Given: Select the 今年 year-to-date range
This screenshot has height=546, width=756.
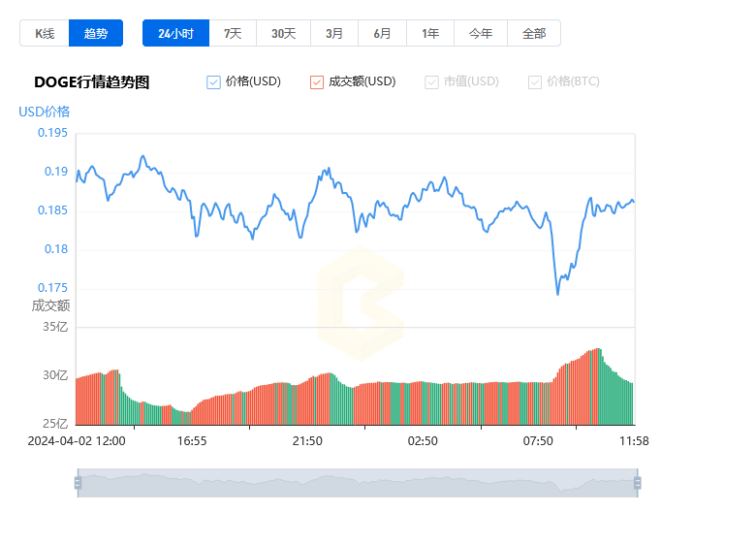Looking at the screenshot, I should tap(481, 33).
